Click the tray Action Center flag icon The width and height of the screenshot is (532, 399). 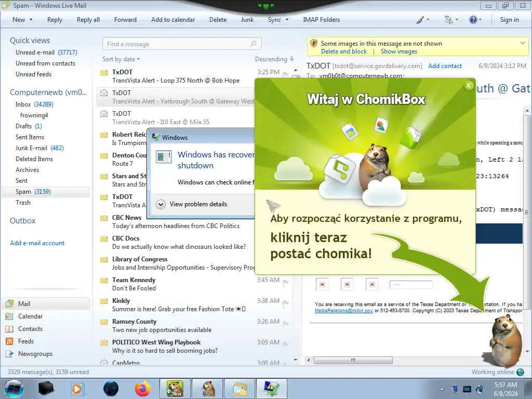(455, 389)
